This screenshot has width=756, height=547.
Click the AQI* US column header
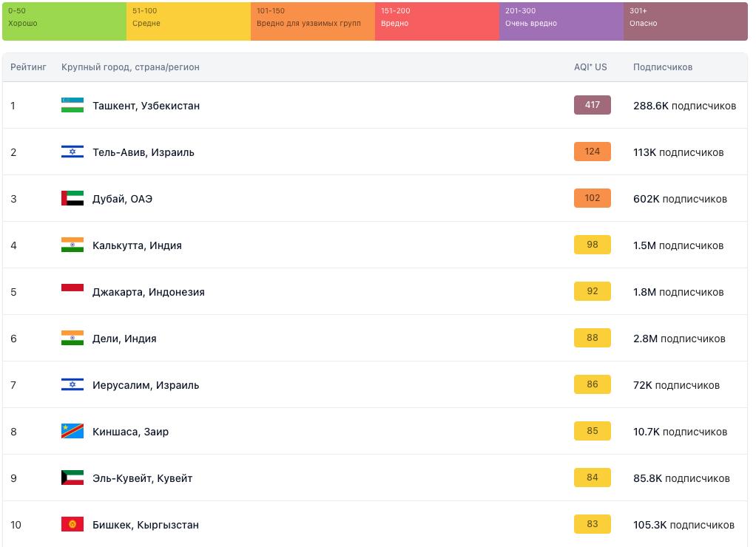coord(590,67)
